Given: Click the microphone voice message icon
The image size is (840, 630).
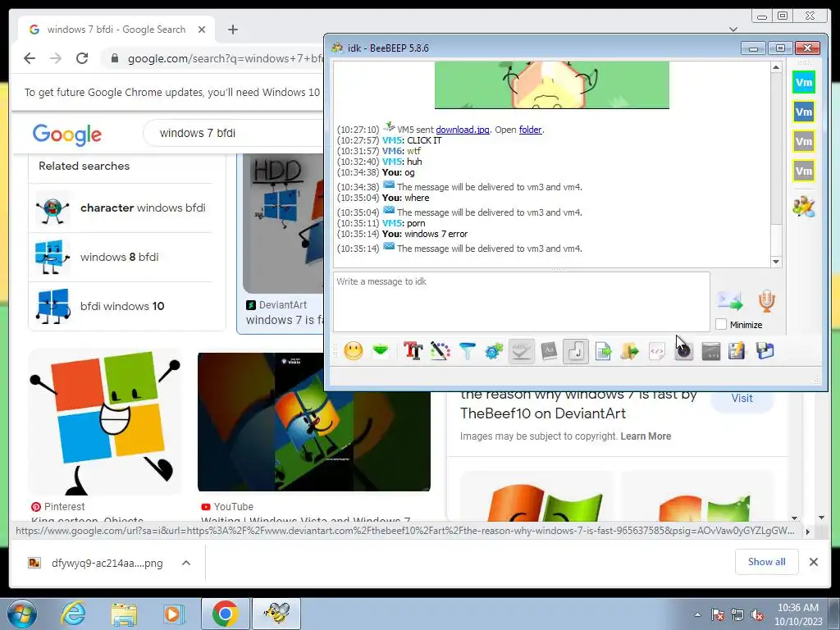Looking at the screenshot, I should tap(767, 301).
